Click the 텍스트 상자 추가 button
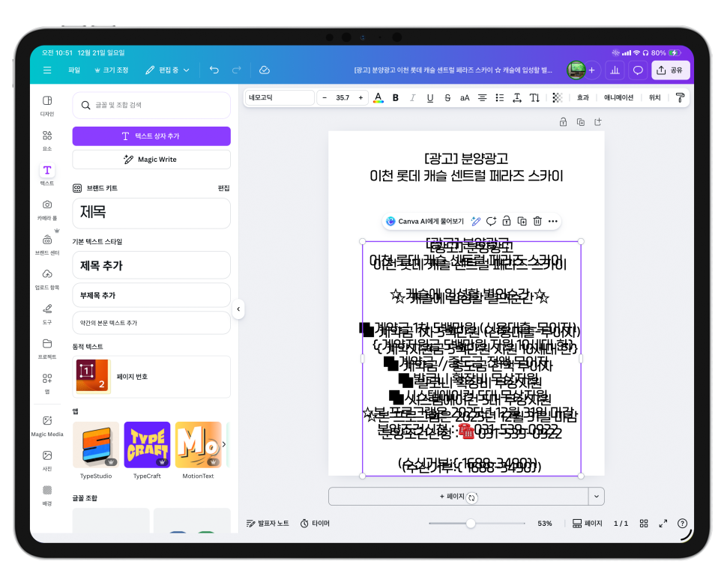724x588 pixels. [x=151, y=136]
